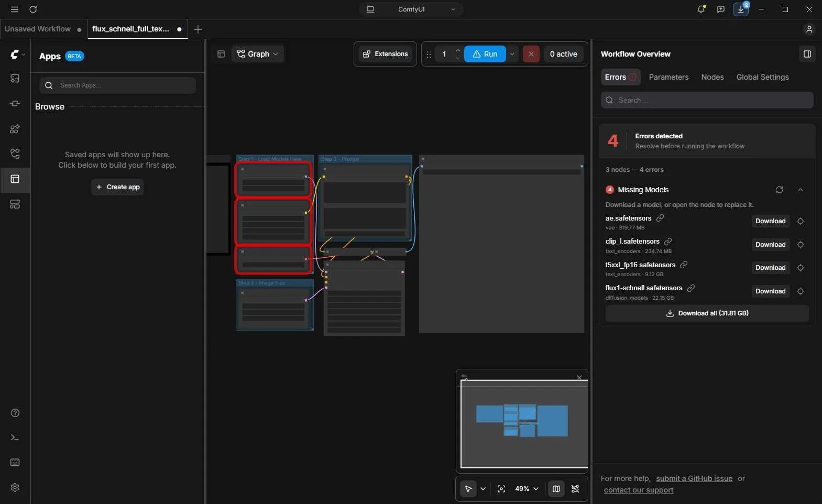
Task: Open the notifications bell icon
Action: [x=701, y=9]
